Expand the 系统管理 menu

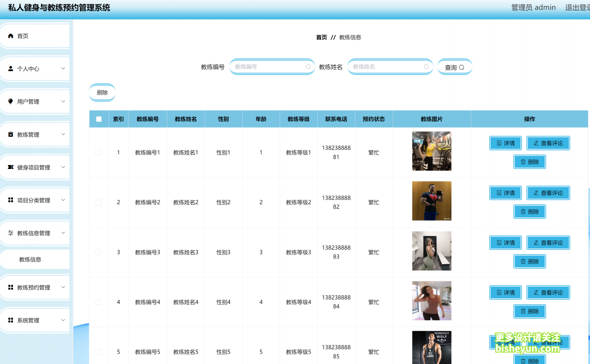[35, 320]
